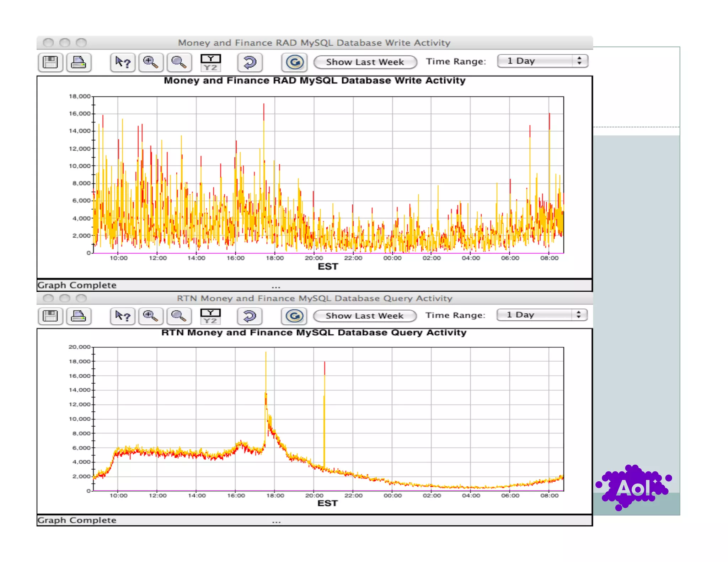Open Time Range dropdown in Query Activity window

542,315
